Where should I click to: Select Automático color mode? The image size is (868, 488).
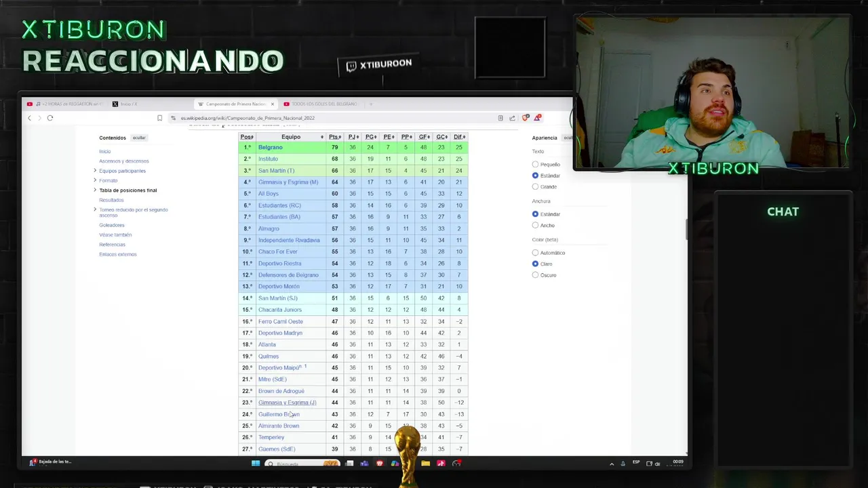536,253
